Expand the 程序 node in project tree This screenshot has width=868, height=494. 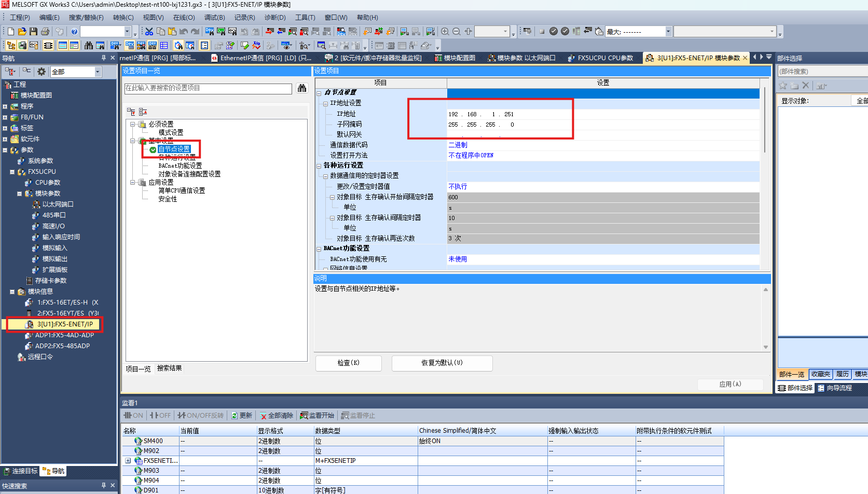(5, 106)
